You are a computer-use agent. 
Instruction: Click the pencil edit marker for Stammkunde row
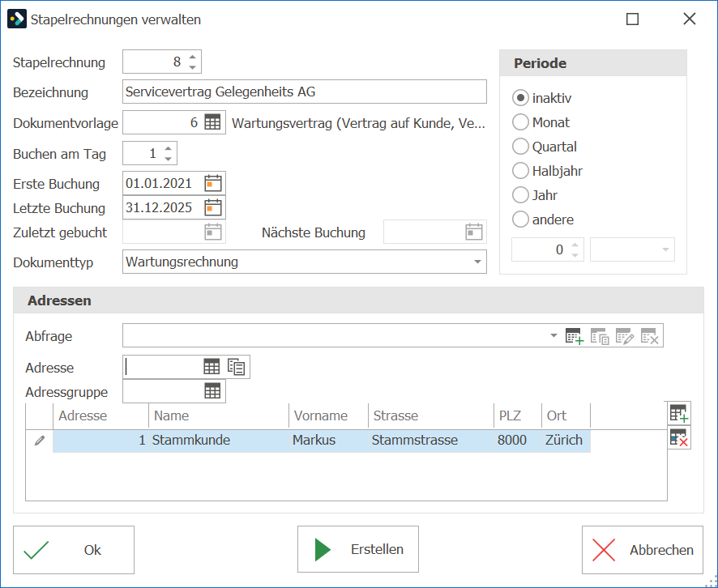40,441
